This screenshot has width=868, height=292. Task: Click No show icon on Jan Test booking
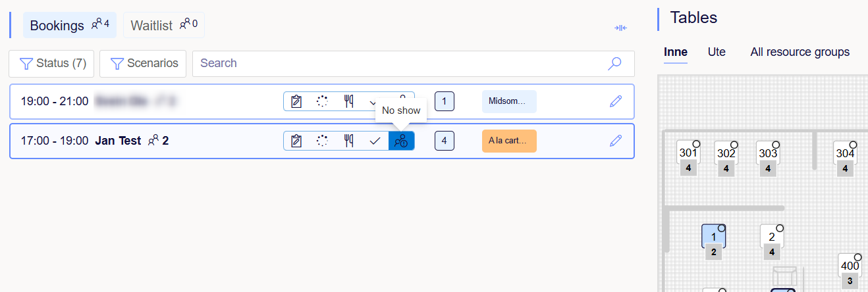401,141
